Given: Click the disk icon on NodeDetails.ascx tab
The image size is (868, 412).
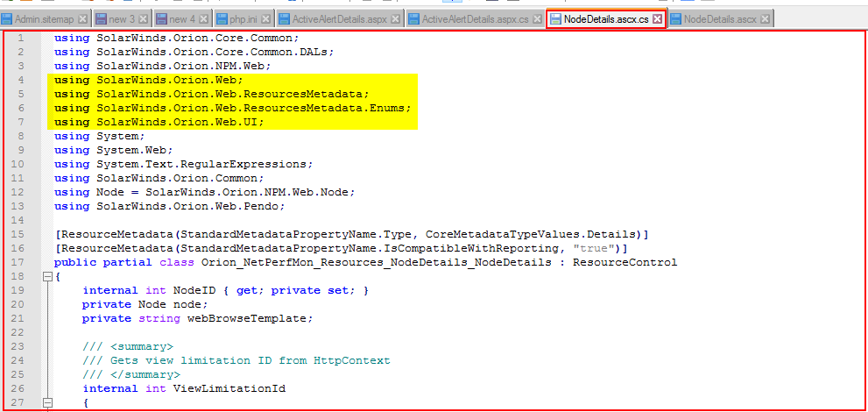Looking at the screenshot, I should coord(675,19).
